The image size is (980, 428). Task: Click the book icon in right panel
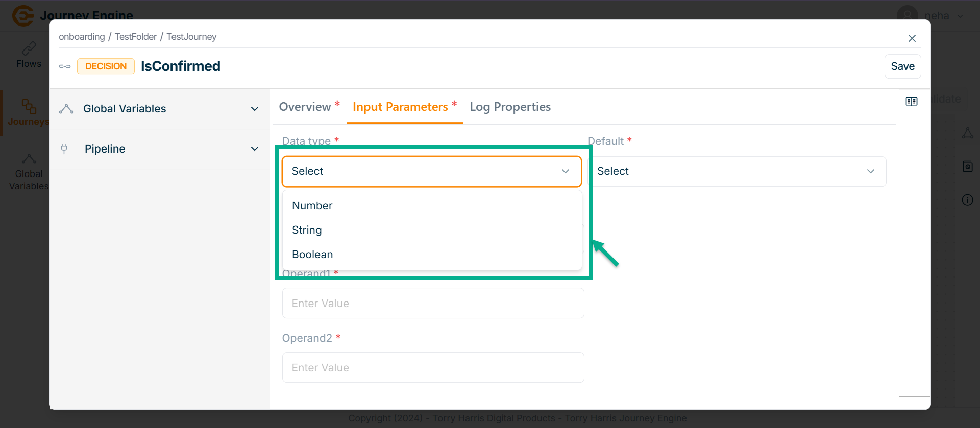(x=912, y=102)
